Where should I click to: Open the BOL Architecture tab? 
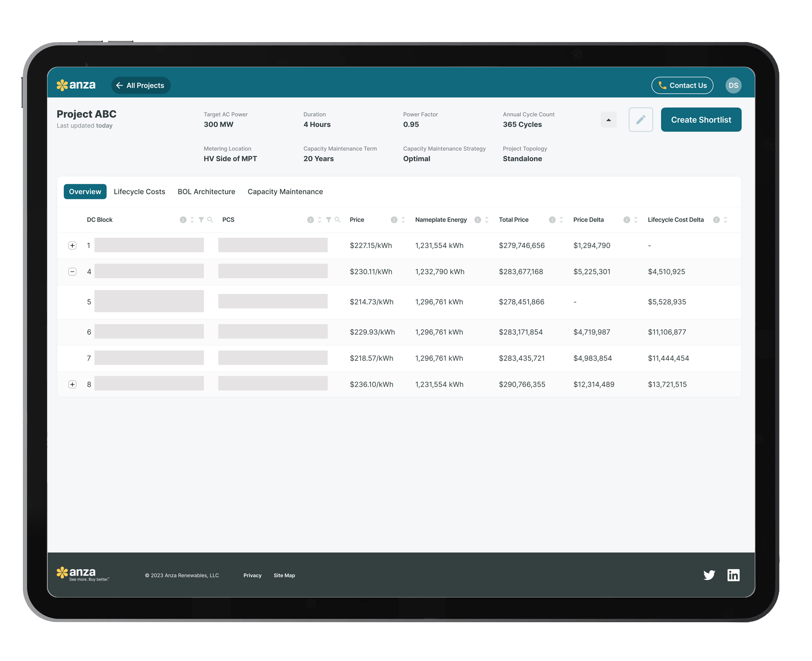[206, 192]
